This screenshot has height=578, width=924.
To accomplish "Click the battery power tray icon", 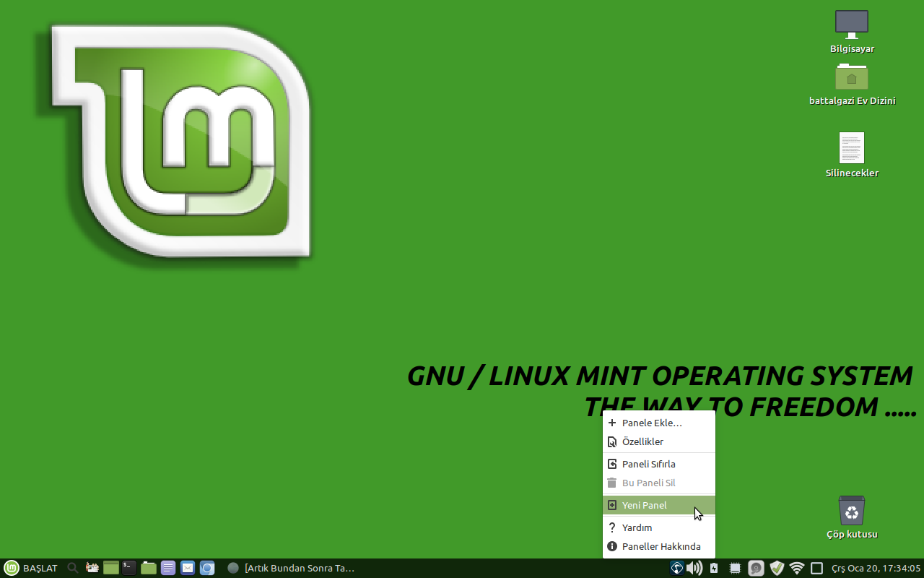I will [x=714, y=568].
